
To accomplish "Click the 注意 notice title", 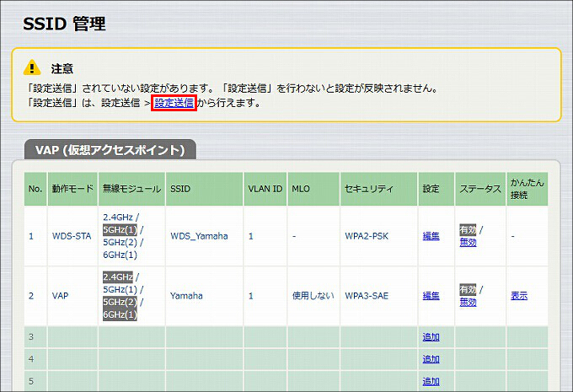I will (x=62, y=68).
